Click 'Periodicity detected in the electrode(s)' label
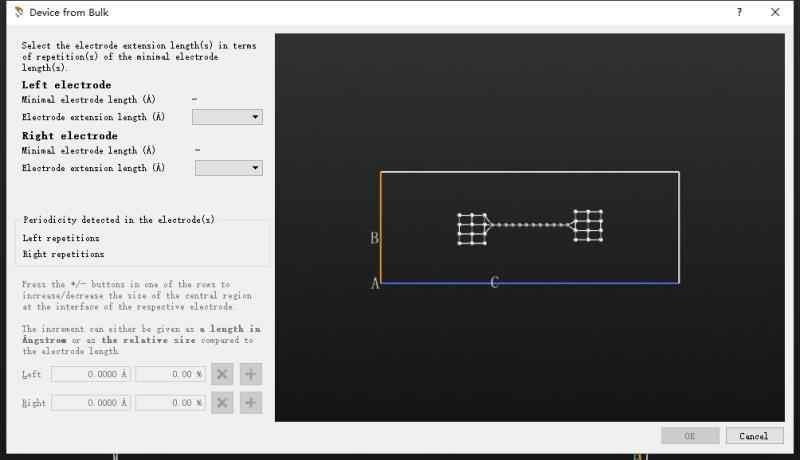Image resolution: width=800 pixels, height=460 pixels. coord(119,220)
